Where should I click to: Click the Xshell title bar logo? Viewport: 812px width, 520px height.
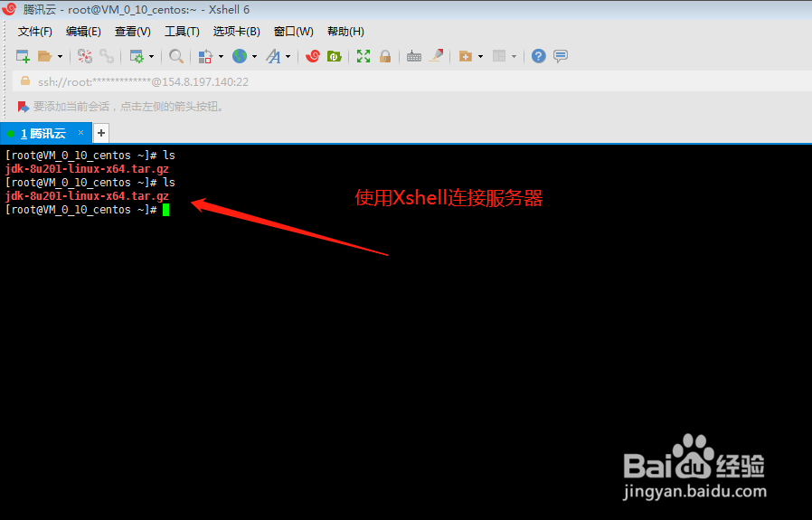coord(9,9)
